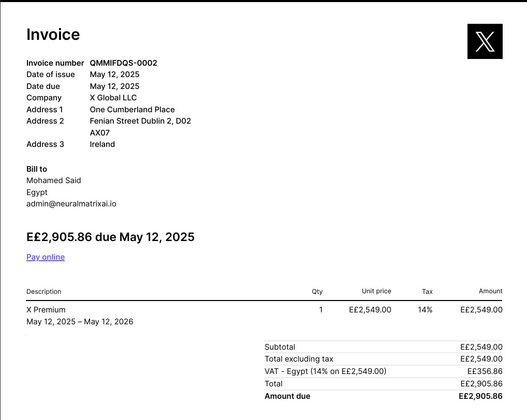Click the X logo icon
527x420 pixels.
coord(485,41)
